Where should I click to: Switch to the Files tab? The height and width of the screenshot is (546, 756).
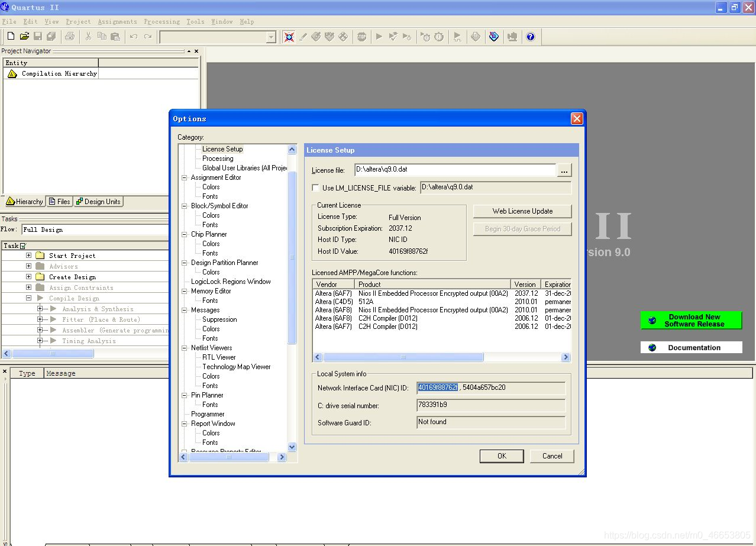(x=59, y=202)
